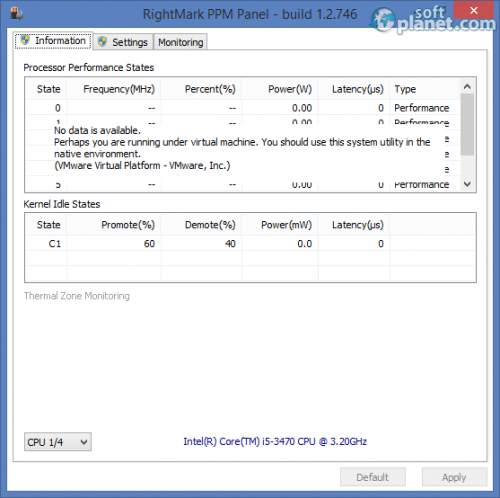Click the shield icon on Settings tab
The height and width of the screenshot is (498, 500).
click(x=102, y=42)
